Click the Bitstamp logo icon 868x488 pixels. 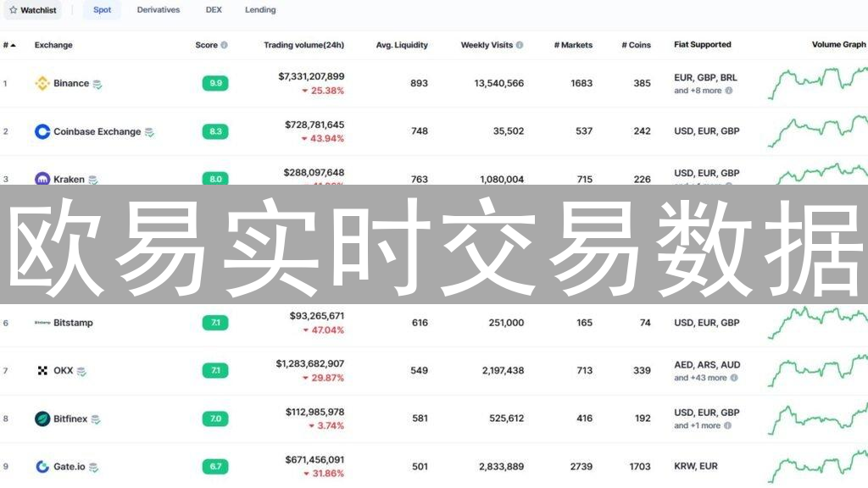[x=42, y=323]
